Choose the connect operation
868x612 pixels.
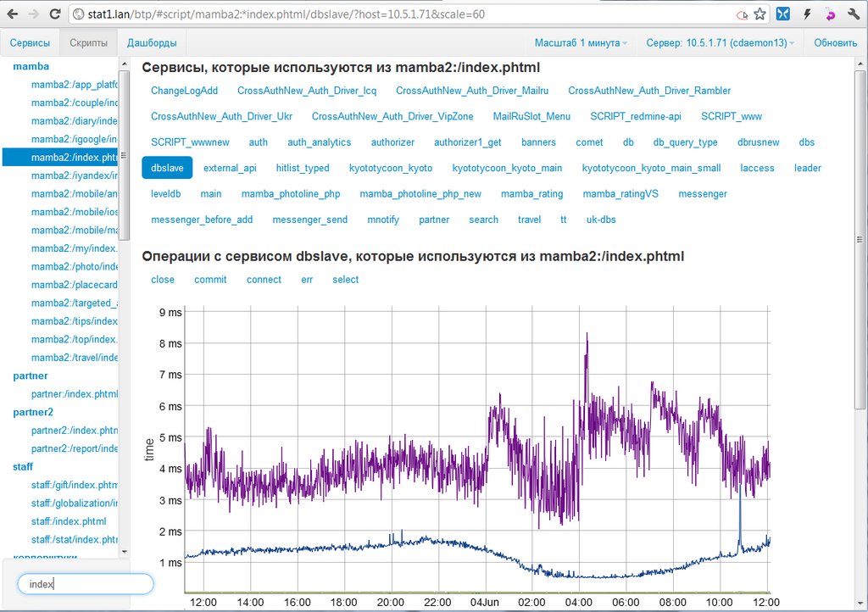264,280
